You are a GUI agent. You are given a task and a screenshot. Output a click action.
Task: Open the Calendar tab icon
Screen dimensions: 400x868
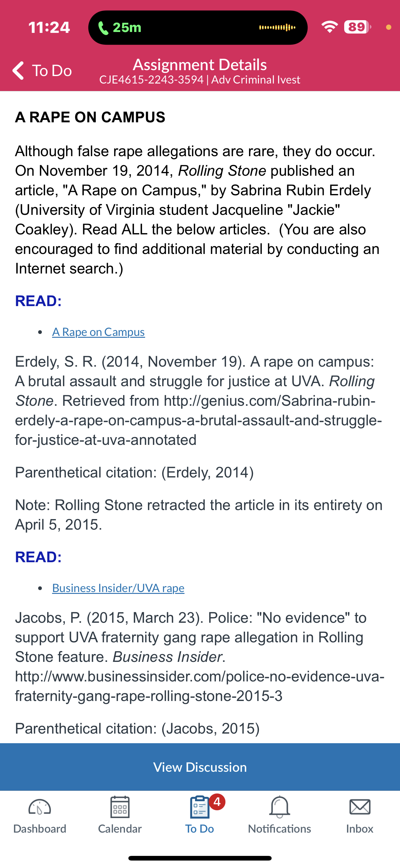click(x=120, y=807)
